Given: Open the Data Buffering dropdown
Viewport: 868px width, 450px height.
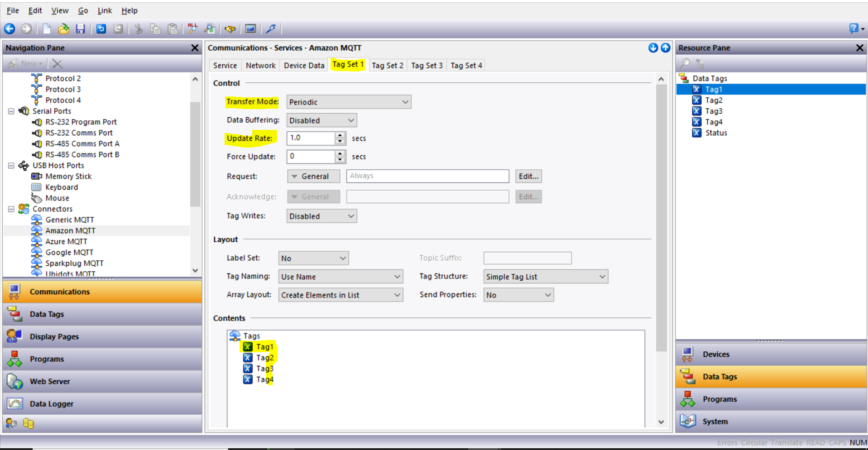Looking at the screenshot, I should point(321,120).
